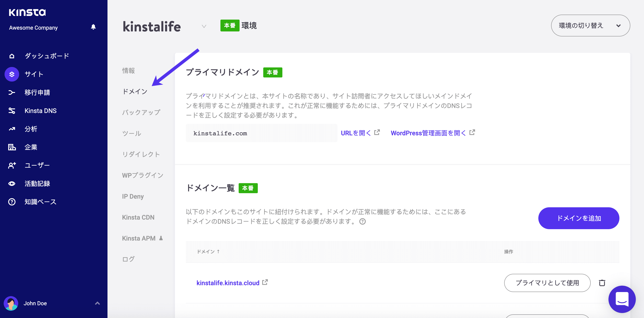Image resolution: width=644 pixels, height=318 pixels.
Task: Switch to the リダイレクト tab
Action: click(141, 154)
